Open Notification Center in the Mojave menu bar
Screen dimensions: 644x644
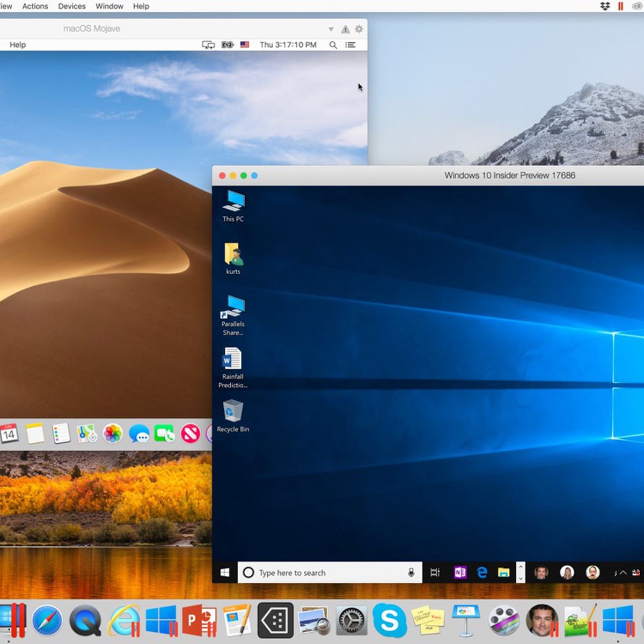click(x=350, y=45)
